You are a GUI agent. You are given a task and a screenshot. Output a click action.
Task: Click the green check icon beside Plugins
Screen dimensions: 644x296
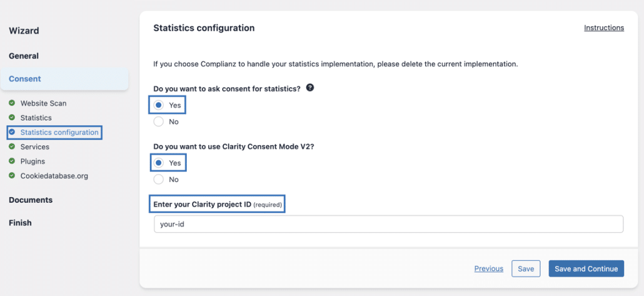[12, 161]
